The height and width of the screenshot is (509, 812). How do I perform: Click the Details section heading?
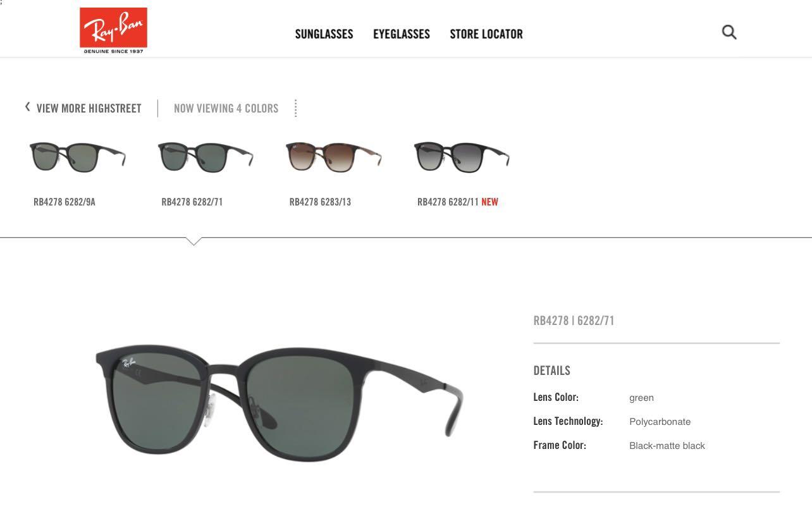[x=552, y=371]
